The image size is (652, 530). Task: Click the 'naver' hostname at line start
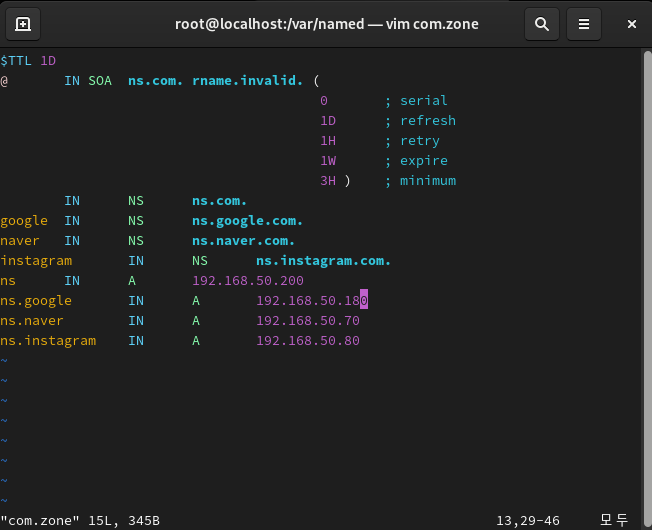pyautogui.click(x=20, y=241)
